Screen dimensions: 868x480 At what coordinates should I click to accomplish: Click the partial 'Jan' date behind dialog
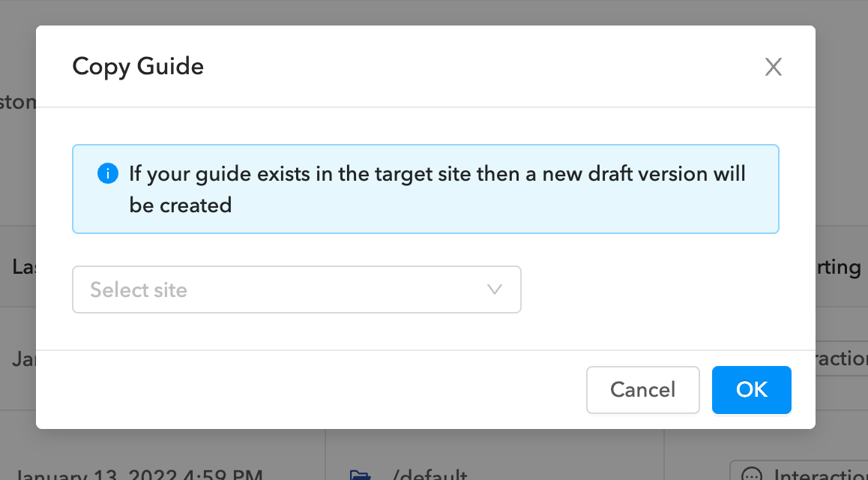[24, 358]
